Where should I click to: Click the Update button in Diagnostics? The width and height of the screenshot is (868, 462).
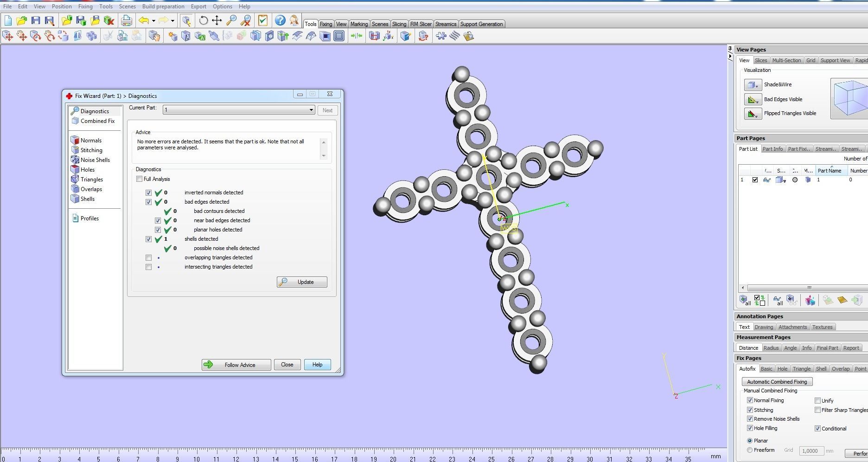coord(302,282)
